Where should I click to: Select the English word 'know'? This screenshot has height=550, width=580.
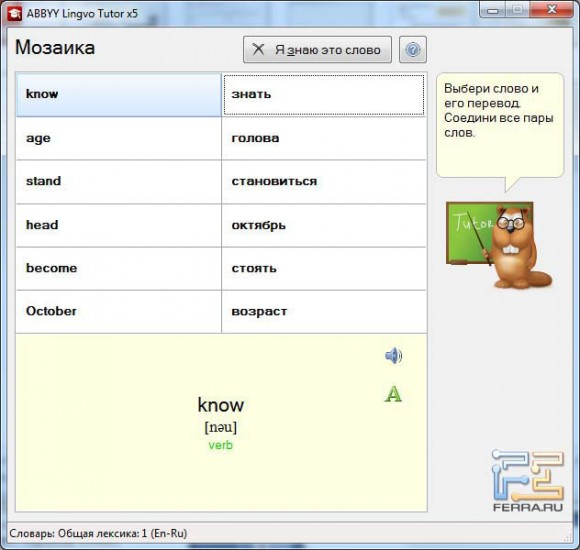pos(119,95)
